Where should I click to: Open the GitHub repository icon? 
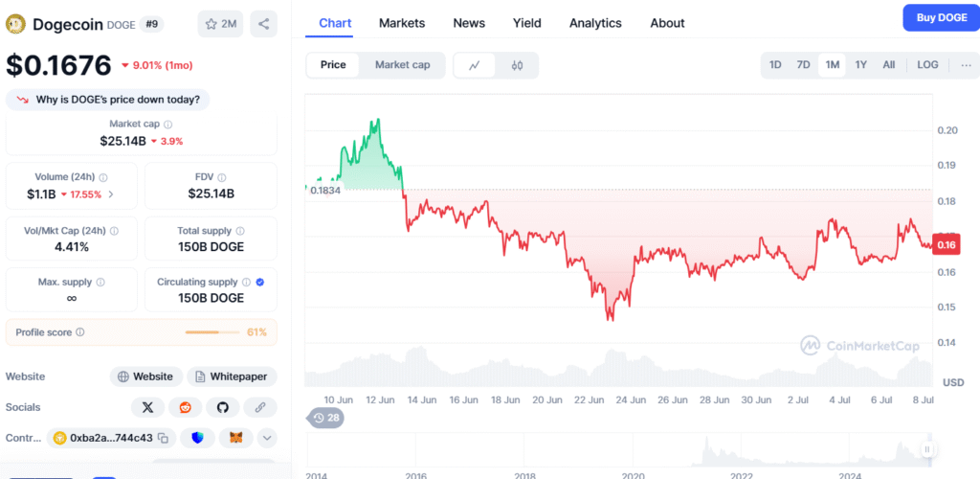click(x=223, y=407)
